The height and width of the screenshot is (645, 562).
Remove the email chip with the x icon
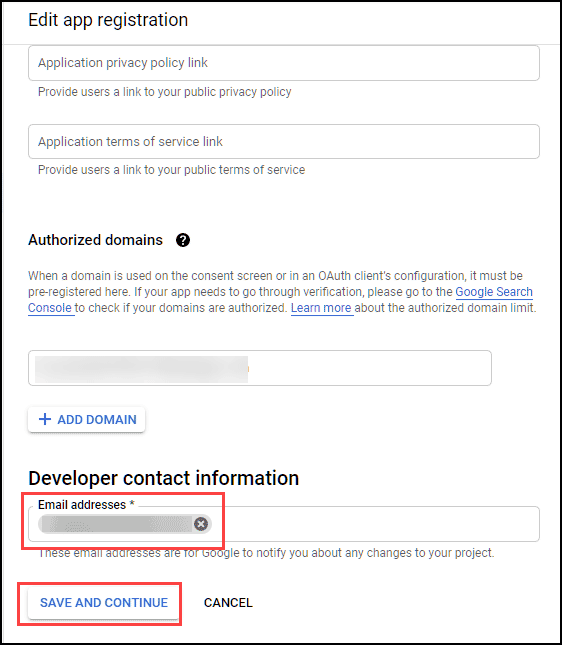pyautogui.click(x=201, y=524)
